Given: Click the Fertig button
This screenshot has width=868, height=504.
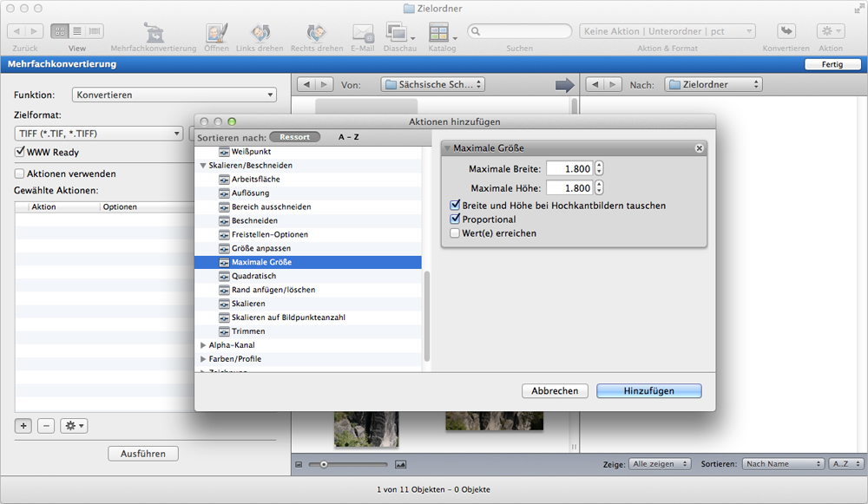Looking at the screenshot, I should point(832,64).
